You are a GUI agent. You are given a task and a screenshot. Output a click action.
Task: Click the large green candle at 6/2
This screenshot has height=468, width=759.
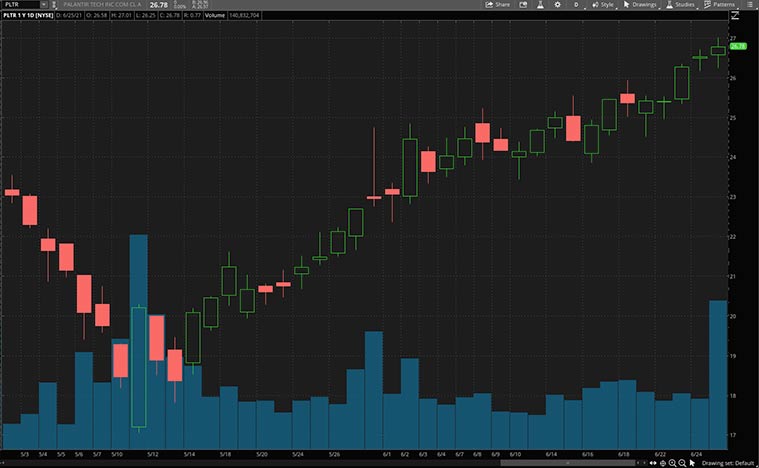tap(410, 167)
